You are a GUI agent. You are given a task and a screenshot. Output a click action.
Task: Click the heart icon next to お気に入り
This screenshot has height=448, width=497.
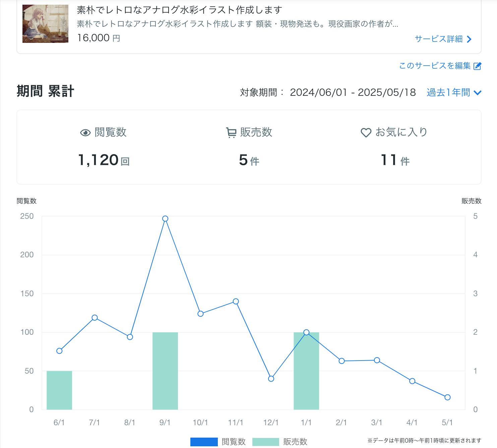click(x=366, y=133)
